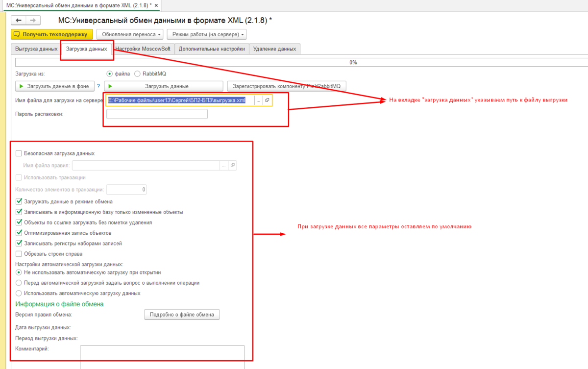Click Пароль распаковки input field
This screenshot has height=369, width=588.
[x=157, y=114]
